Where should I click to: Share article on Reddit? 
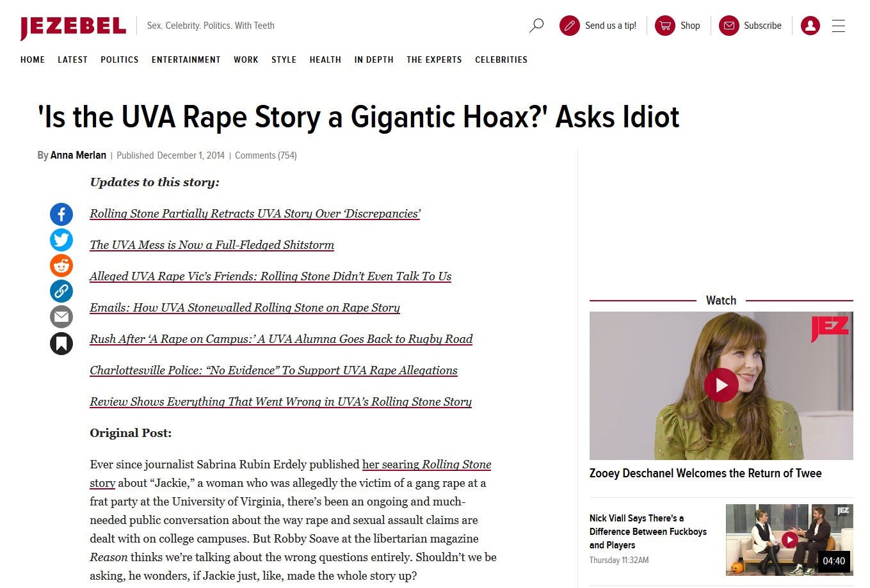(x=61, y=266)
